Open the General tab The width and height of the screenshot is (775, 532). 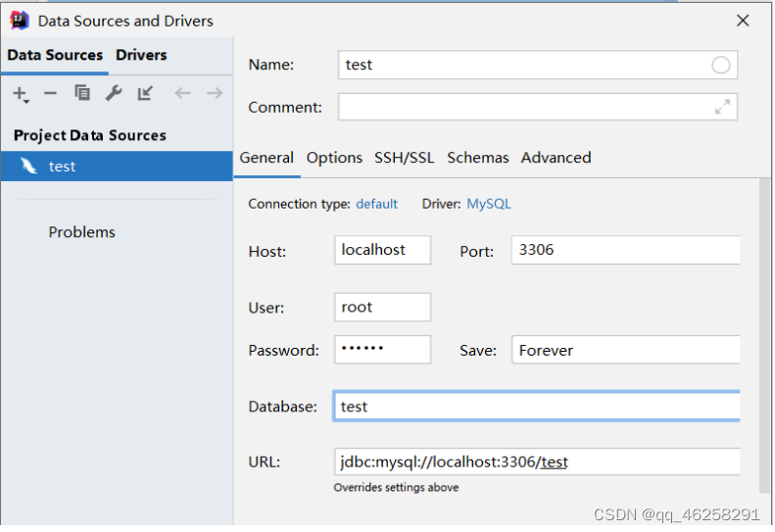[x=266, y=158]
